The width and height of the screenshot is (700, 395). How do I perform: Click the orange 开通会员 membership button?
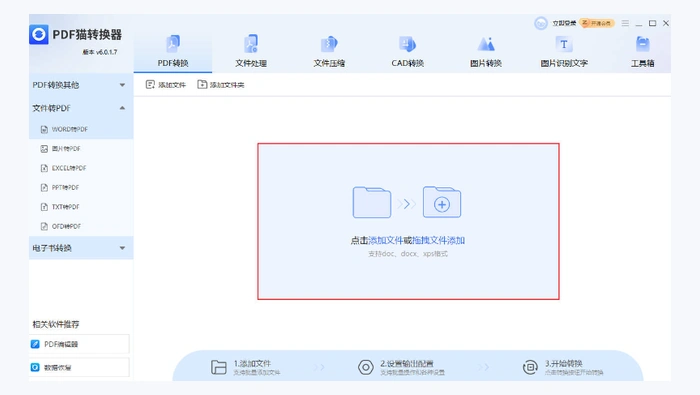pos(597,23)
